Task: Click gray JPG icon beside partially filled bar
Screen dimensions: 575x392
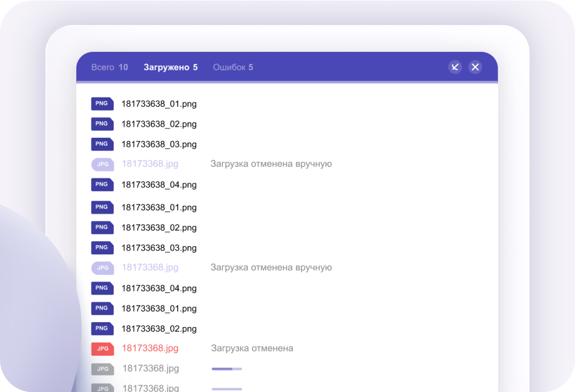Action: [103, 369]
